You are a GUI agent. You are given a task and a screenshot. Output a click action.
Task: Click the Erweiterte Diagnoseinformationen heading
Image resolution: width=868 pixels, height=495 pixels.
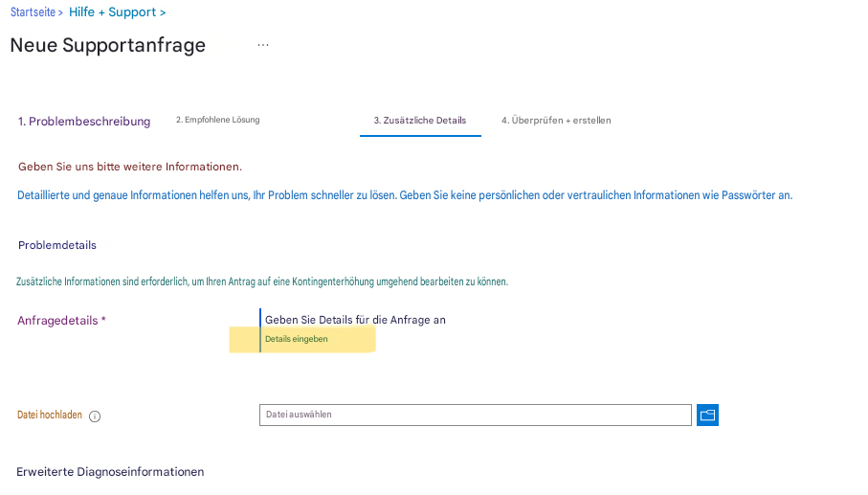point(110,472)
